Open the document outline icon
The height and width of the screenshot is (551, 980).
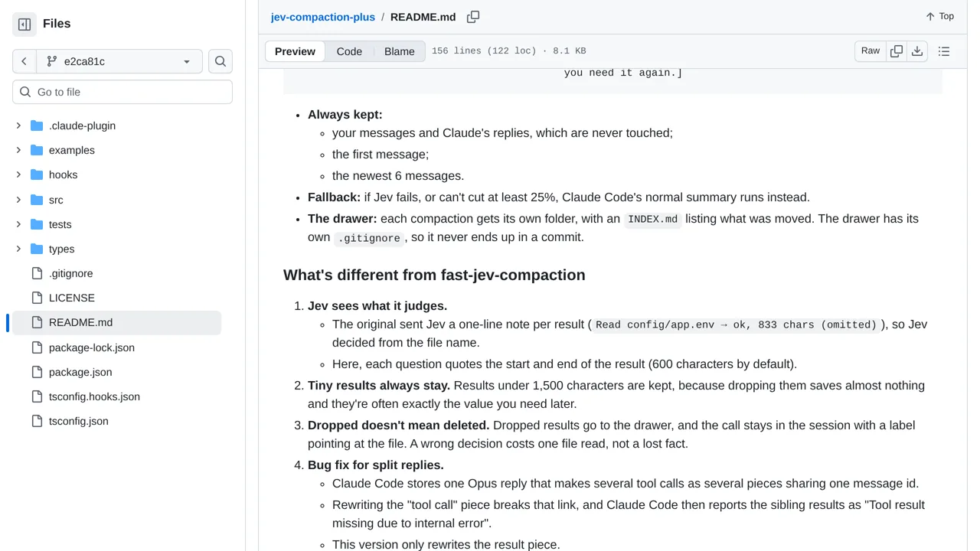[944, 51]
